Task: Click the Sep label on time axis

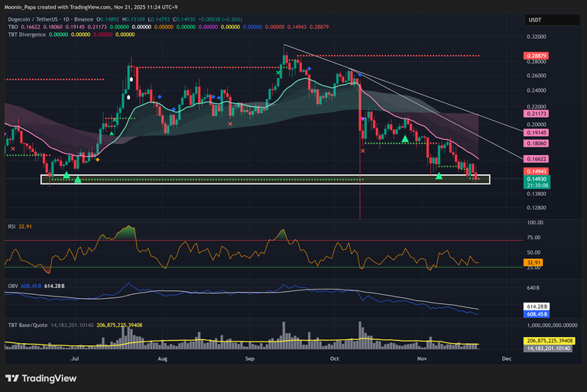Action: (249, 357)
